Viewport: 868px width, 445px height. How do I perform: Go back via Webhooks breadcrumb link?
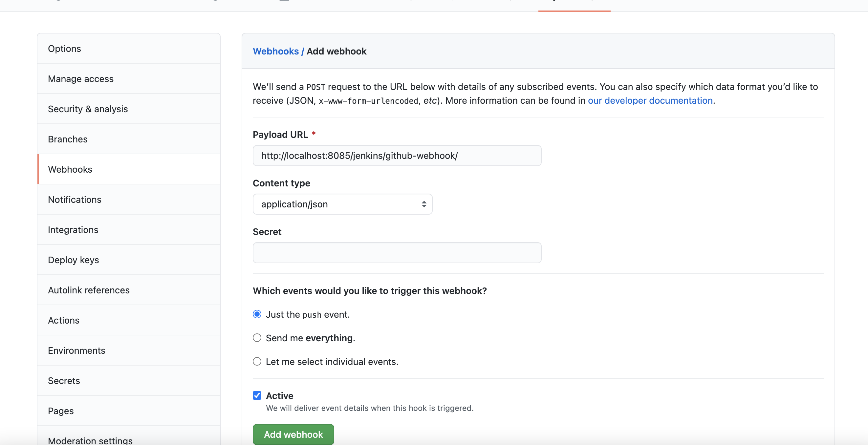click(276, 51)
